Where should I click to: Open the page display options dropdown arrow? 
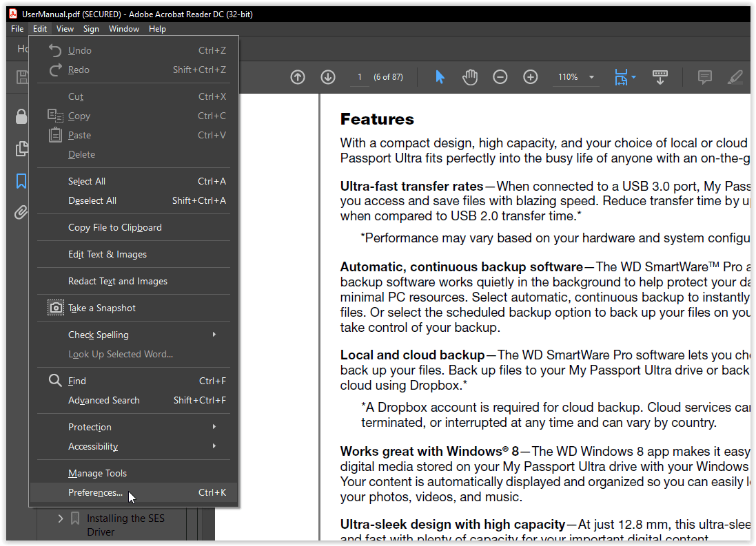pos(633,77)
